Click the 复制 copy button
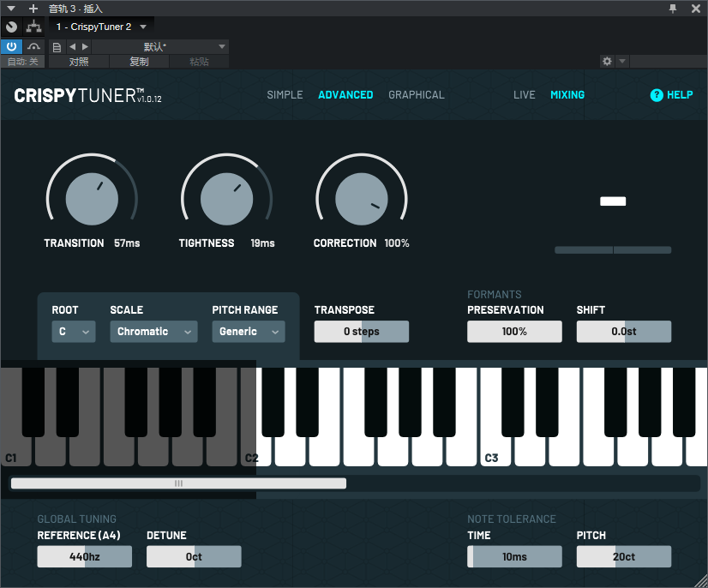 [139, 62]
